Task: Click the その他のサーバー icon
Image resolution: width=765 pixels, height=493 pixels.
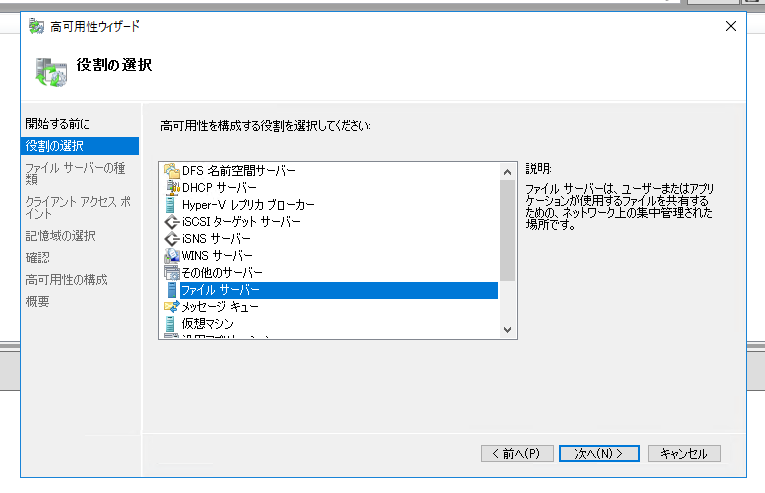Action: click(171, 273)
